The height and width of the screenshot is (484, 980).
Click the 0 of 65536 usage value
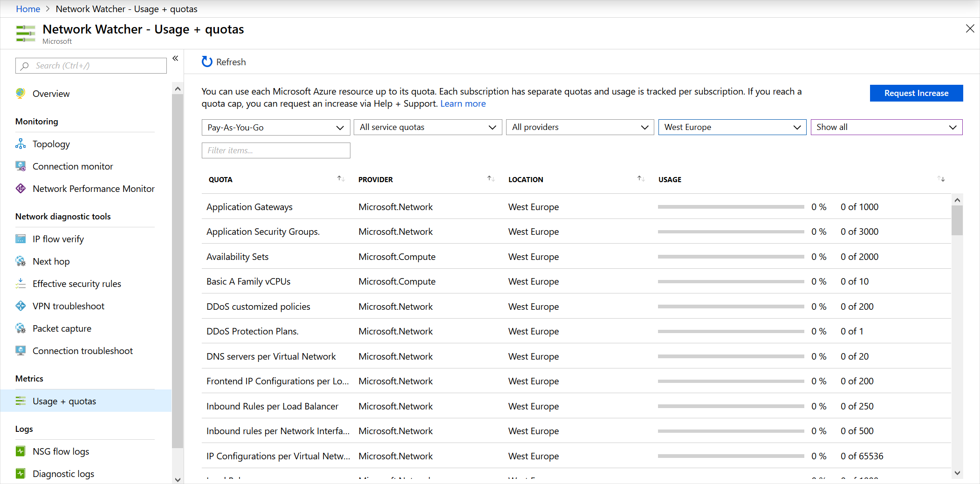click(x=862, y=456)
